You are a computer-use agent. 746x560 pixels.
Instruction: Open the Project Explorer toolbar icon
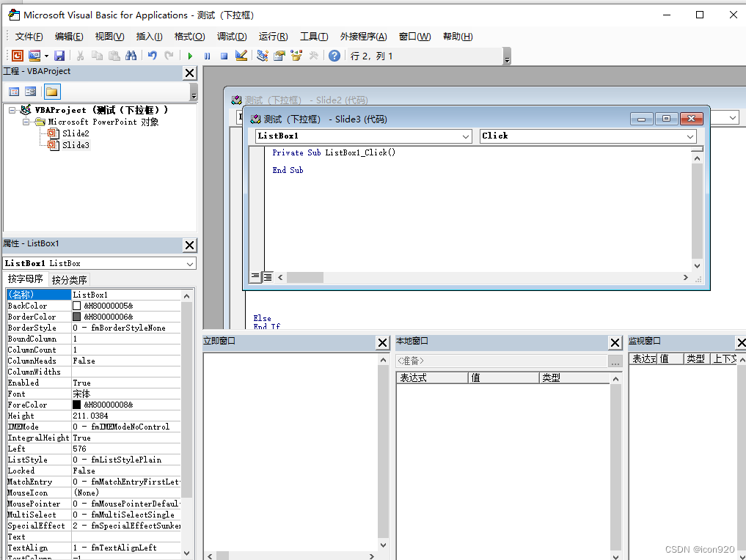click(x=262, y=56)
